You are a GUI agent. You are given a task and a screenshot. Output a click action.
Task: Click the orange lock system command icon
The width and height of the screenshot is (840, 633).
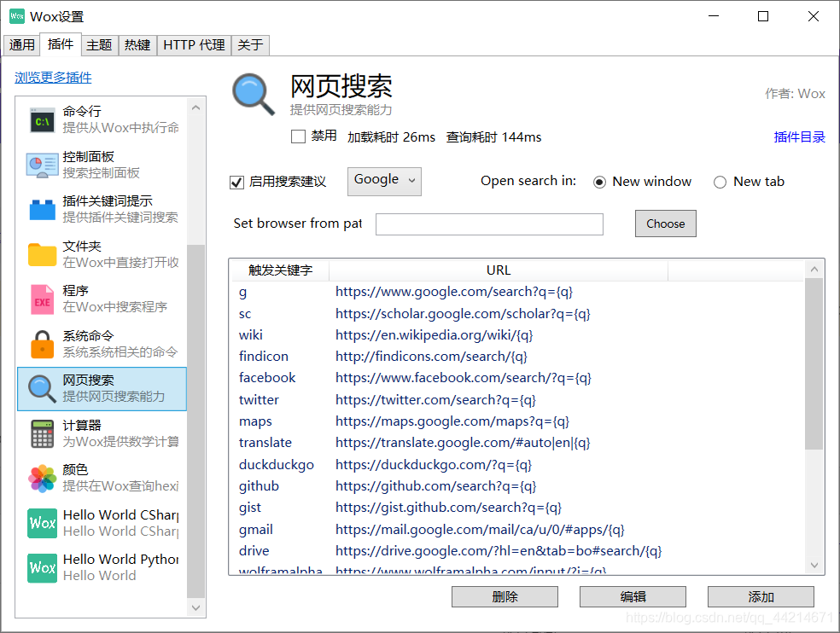tap(43, 344)
